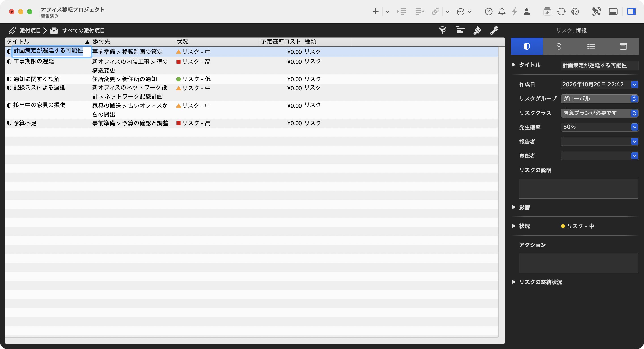Image resolution: width=644 pixels, height=349 pixels.
Task: Click the filter funnel icon
Action: pyautogui.click(x=442, y=30)
